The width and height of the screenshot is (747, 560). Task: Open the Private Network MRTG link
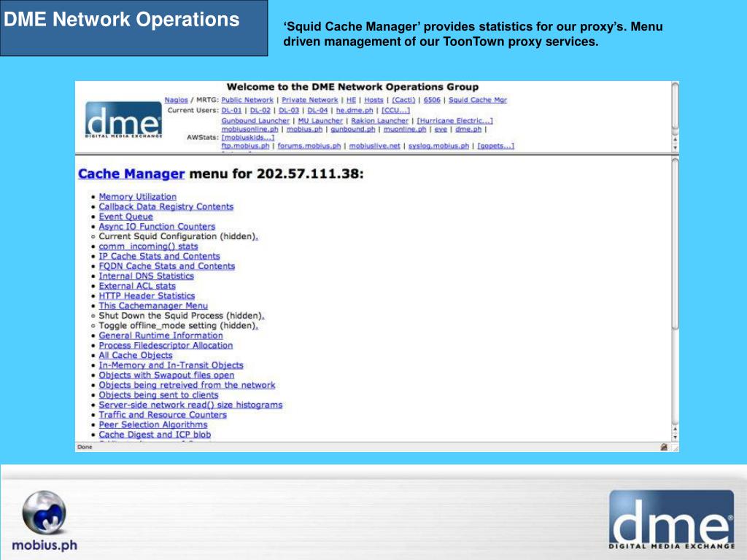click(309, 100)
